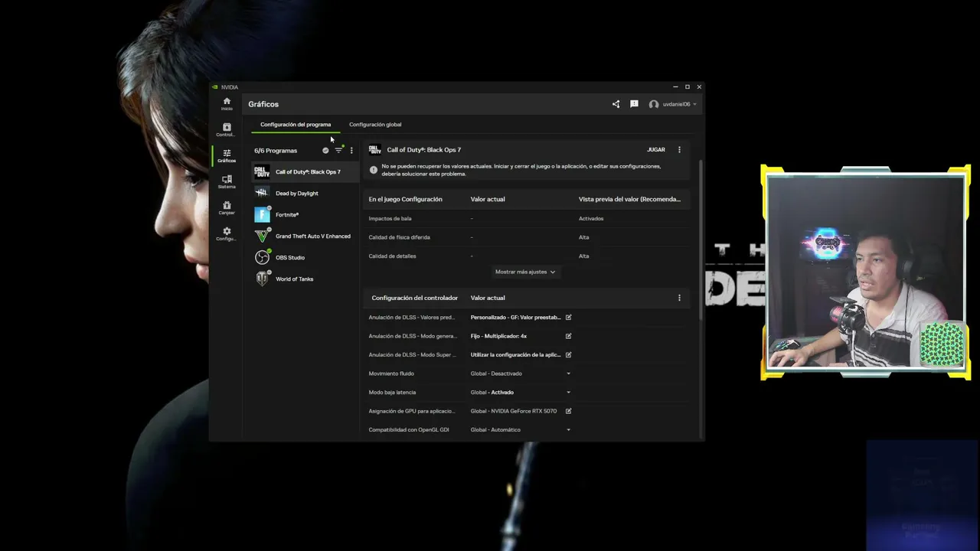This screenshot has height=551, width=980.
Task: Click 'Global - Activado' value
Action: (x=492, y=393)
